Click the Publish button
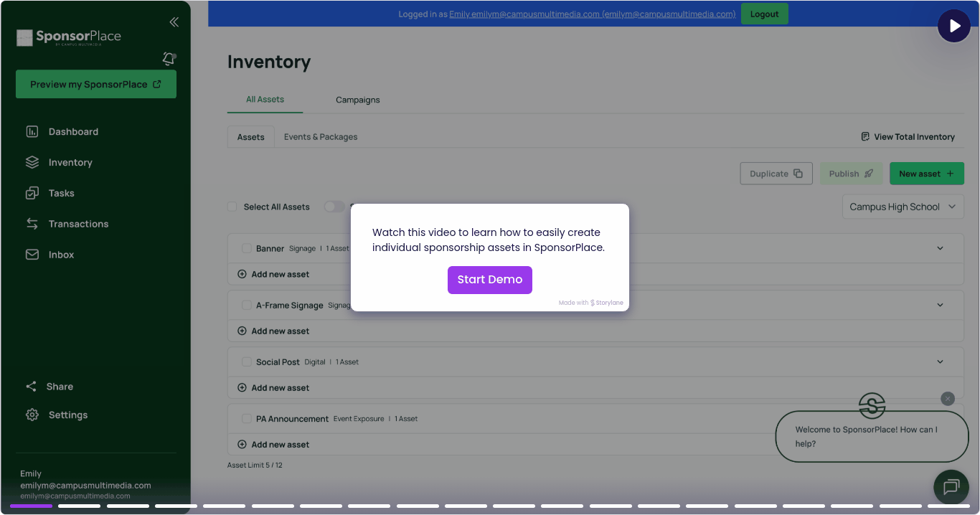 tap(852, 174)
